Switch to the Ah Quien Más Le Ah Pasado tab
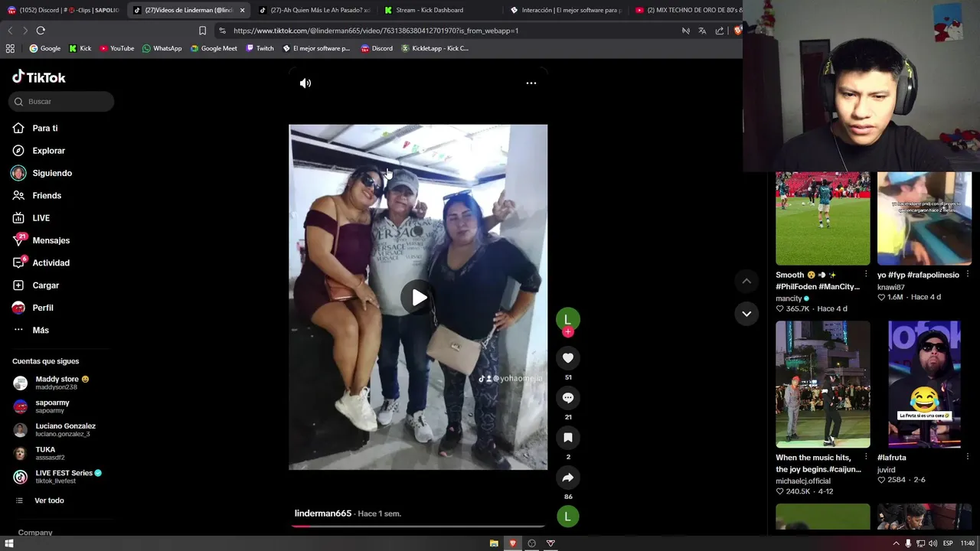 314,10
